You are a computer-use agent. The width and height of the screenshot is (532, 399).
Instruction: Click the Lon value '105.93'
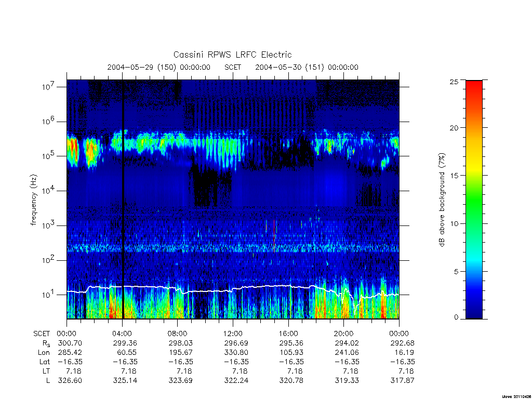click(291, 353)
